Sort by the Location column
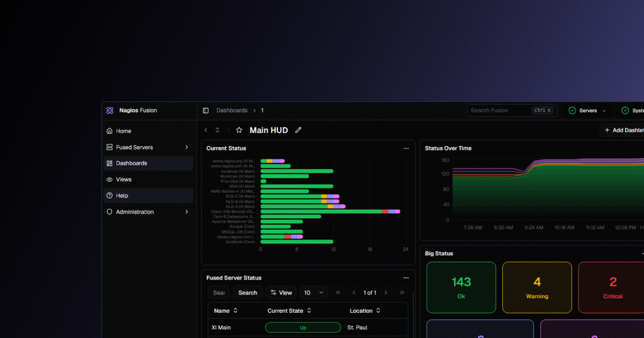The image size is (644, 338). (365, 311)
